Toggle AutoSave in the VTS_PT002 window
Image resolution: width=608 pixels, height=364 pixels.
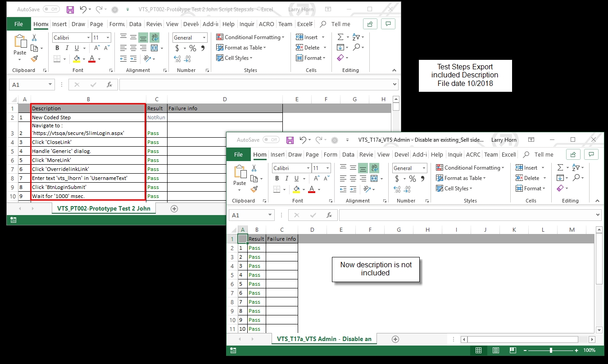(51, 9)
